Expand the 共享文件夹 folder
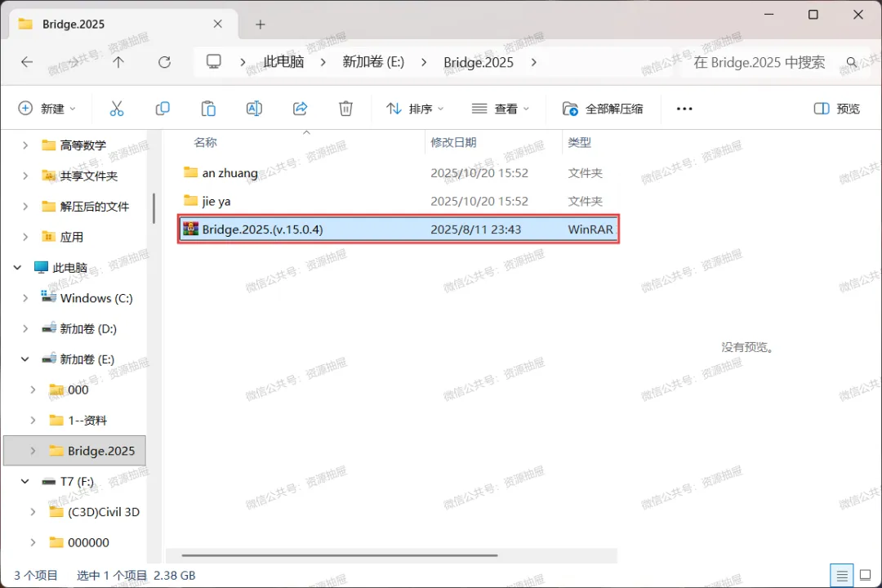Image resolution: width=882 pixels, height=588 pixels. [25, 176]
